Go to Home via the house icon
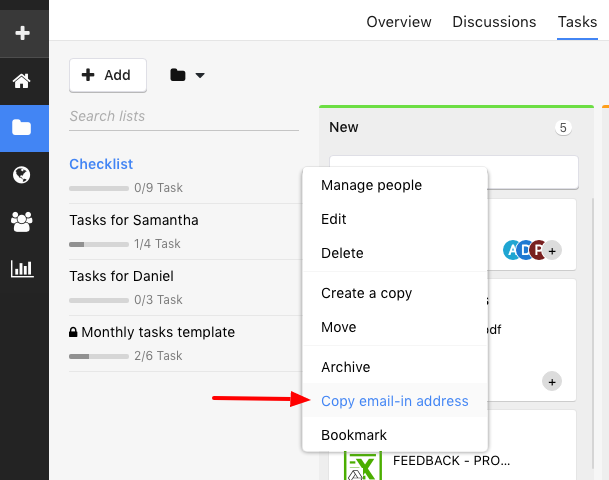This screenshot has height=480, width=609. click(22, 81)
